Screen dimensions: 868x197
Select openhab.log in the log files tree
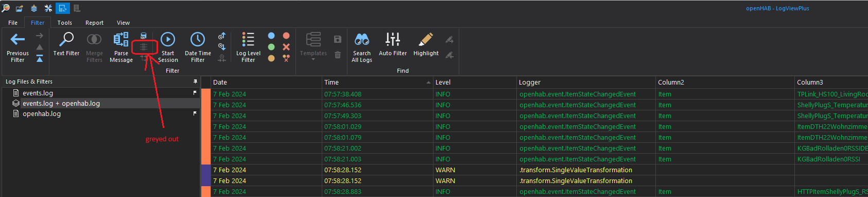pyautogui.click(x=42, y=113)
